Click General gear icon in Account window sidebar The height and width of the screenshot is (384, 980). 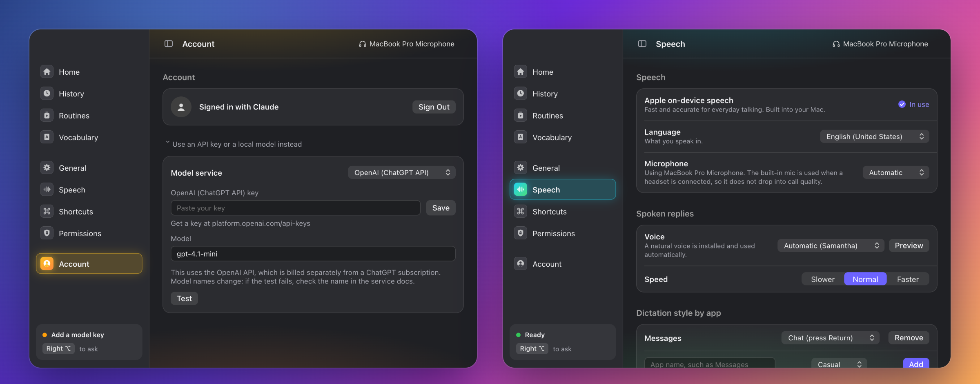[x=47, y=167]
